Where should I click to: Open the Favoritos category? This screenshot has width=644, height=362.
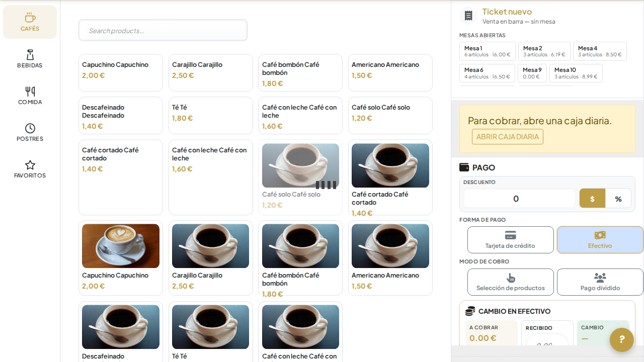click(x=30, y=169)
